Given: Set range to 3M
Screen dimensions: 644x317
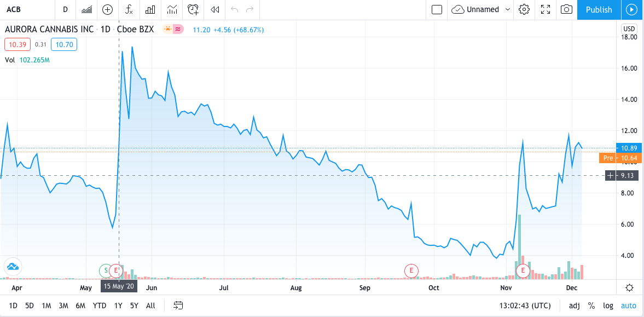Looking at the screenshot, I should coord(63,306).
